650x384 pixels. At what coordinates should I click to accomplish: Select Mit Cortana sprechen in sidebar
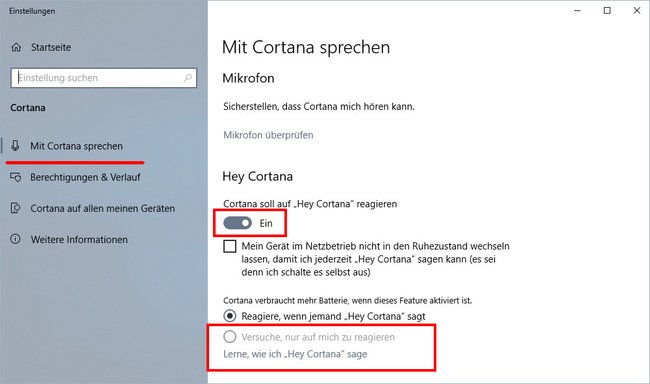coord(76,146)
